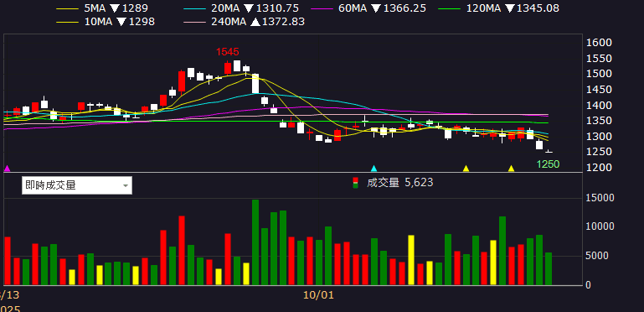
Task: Click the 1200 price axis label
Action: point(600,168)
